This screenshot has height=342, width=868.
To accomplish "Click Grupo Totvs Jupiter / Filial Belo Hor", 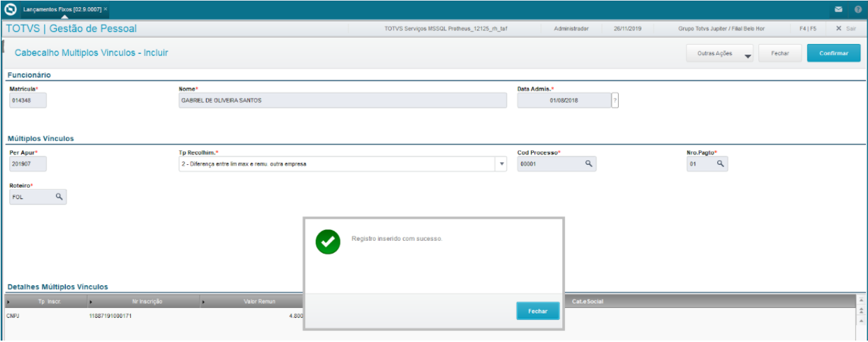I will click(x=720, y=28).
